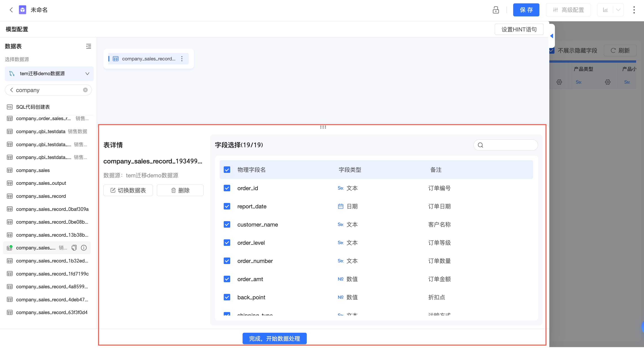Select the company_sales_output table
The height and width of the screenshot is (348, 644).
tap(41, 183)
